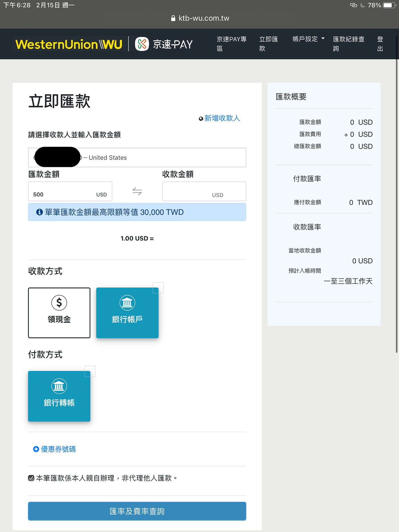The width and height of the screenshot is (399, 532).
Task: Click the info icon in limit notice
Action: [40, 212]
